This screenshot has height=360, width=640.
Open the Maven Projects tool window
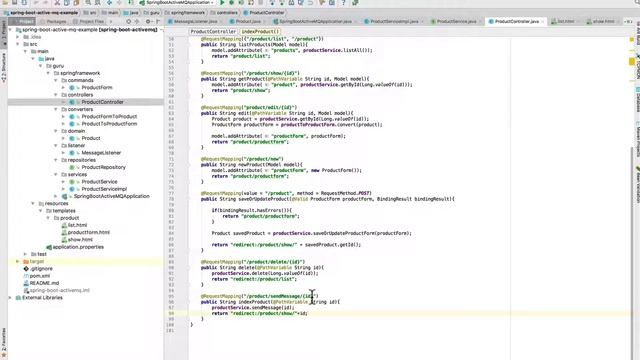pos(637,140)
